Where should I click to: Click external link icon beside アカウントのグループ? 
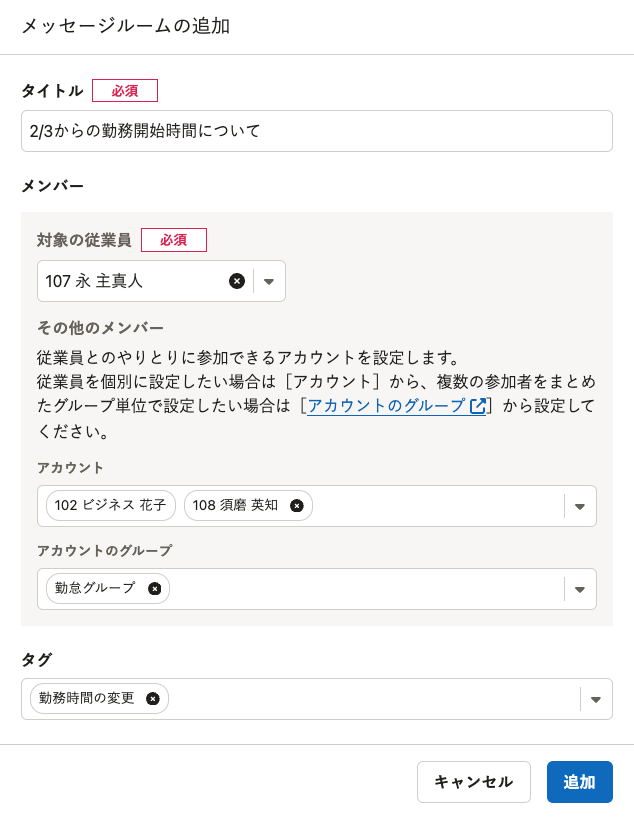pos(478,406)
